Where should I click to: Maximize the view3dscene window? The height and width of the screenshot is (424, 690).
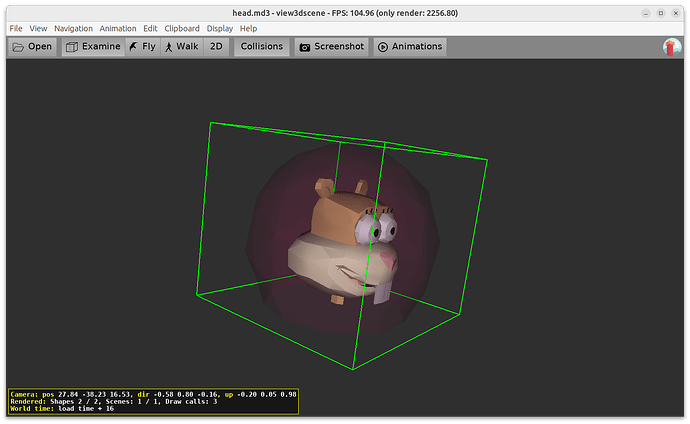pos(661,13)
